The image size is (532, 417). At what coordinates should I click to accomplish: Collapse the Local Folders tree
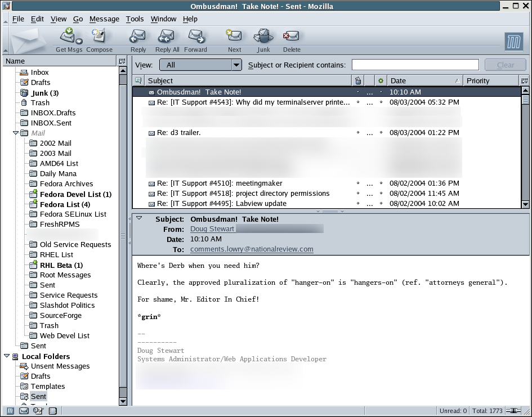pos(7,356)
